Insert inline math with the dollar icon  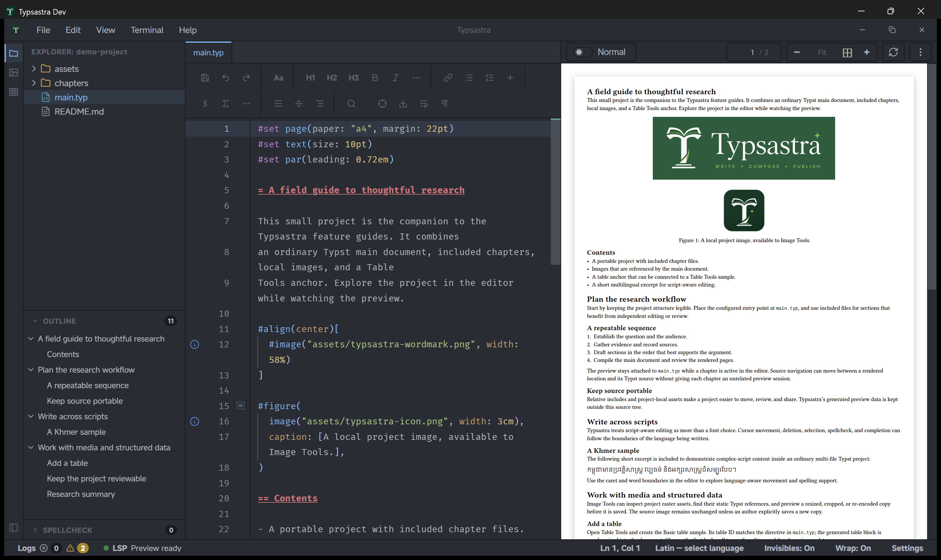205,103
